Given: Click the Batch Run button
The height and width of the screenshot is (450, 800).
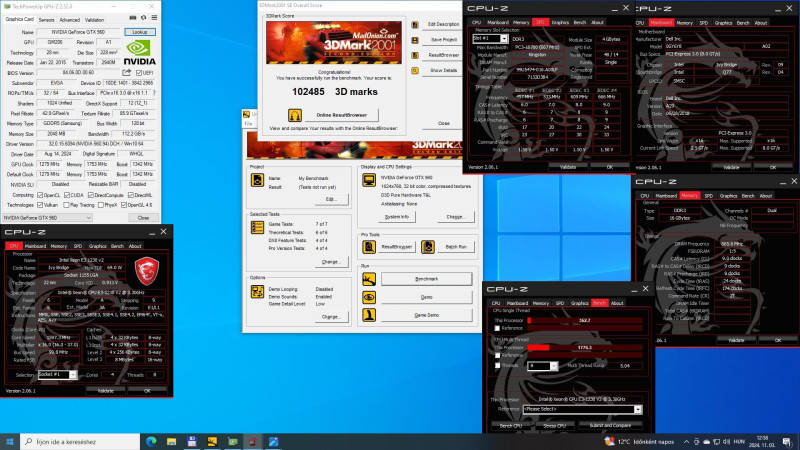Looking at the screenshot, I should coord(456,247).
